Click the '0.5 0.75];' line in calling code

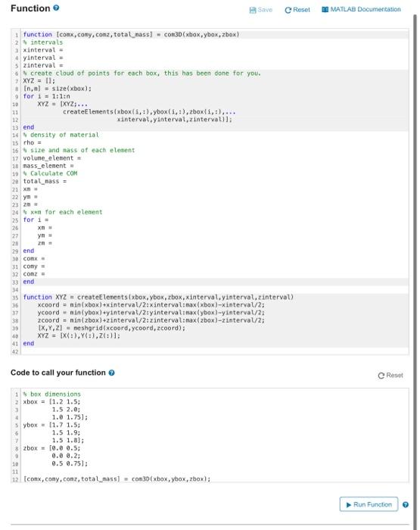tap(70, 463)
